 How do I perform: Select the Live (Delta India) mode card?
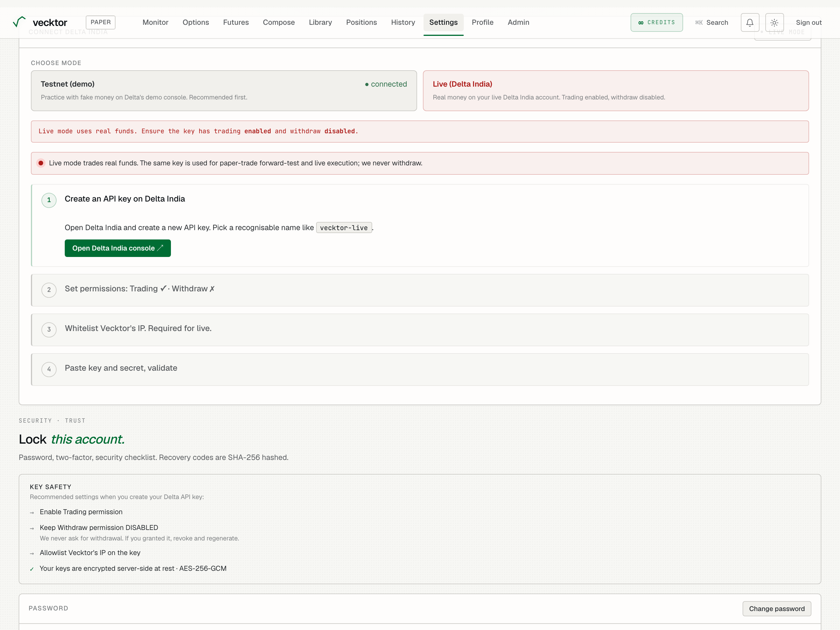616,91
